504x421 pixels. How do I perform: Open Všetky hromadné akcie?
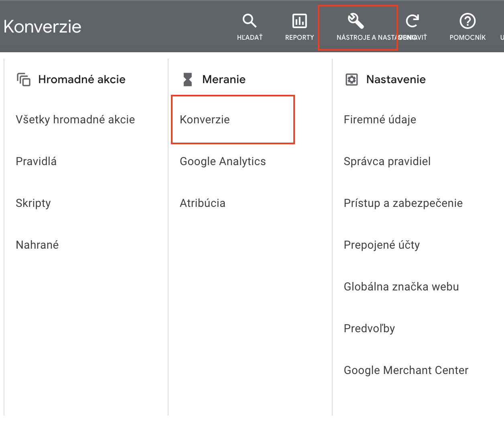75,120
